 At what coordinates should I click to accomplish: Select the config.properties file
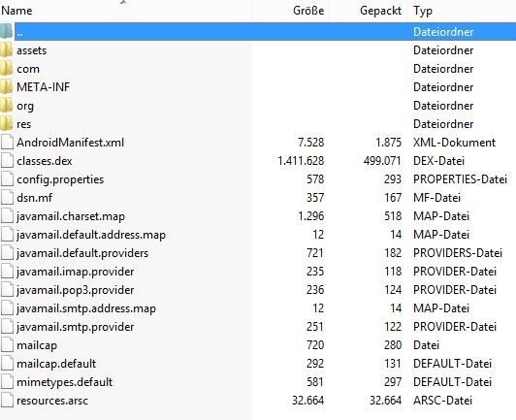point(258,179)
